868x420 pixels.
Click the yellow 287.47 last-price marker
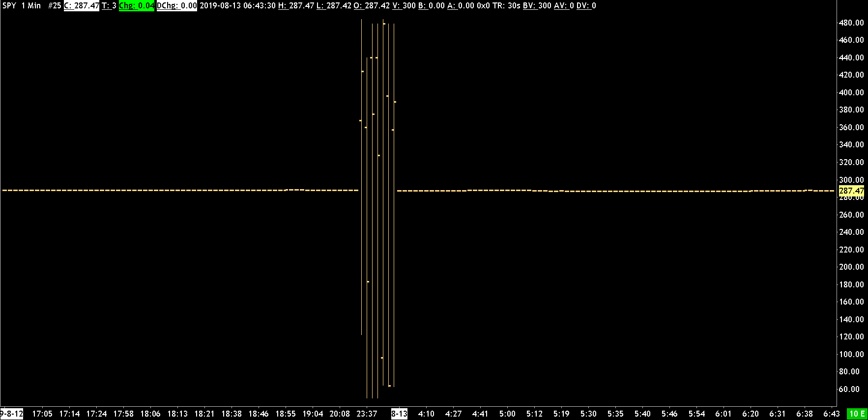851,191
